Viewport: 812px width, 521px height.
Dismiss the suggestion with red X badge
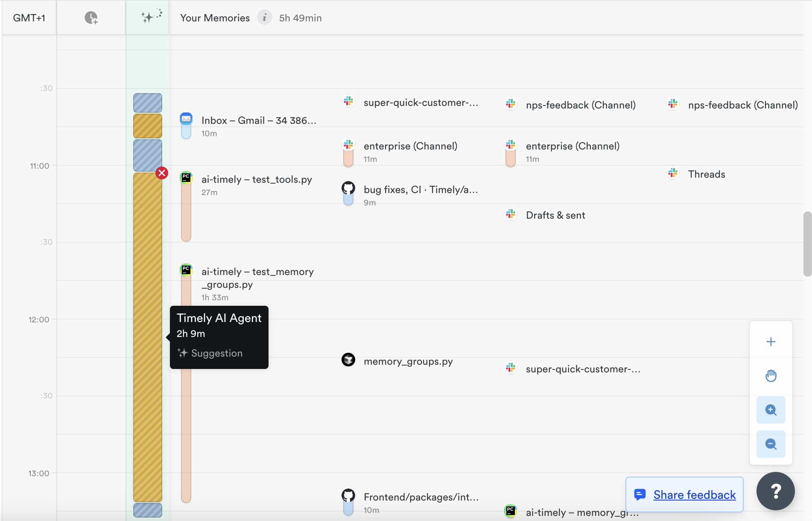click(x=162, y=173)
